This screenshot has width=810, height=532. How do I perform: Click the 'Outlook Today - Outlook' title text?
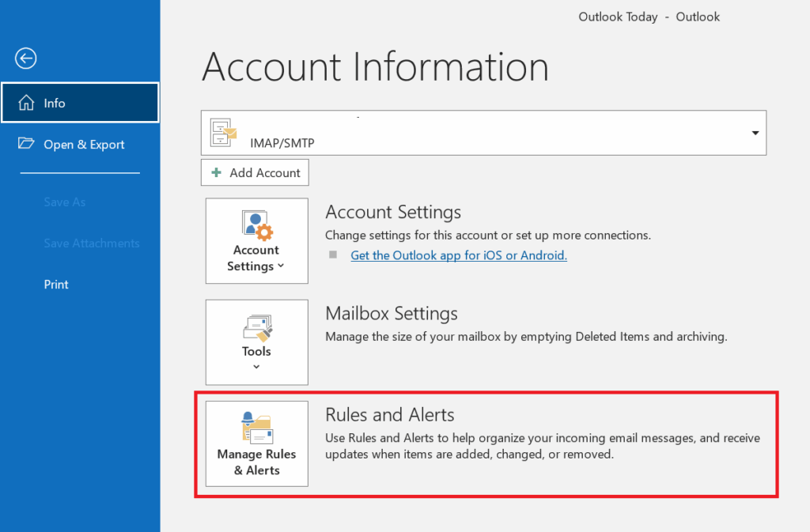[x=649, y=17]
